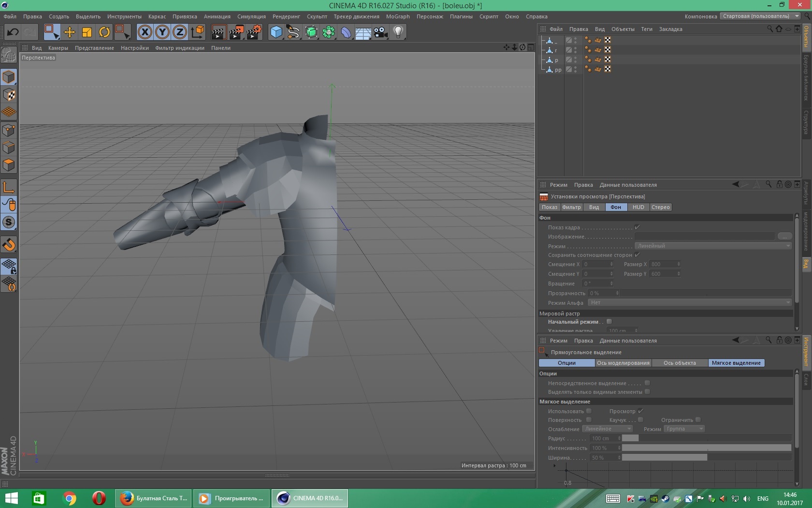Click the Радиус slider
This screenshot has width=812, height=508.
click(707, 438)
